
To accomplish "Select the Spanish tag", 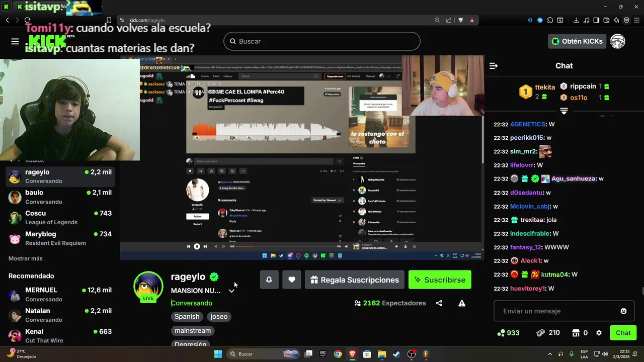I will click(187, 317).
